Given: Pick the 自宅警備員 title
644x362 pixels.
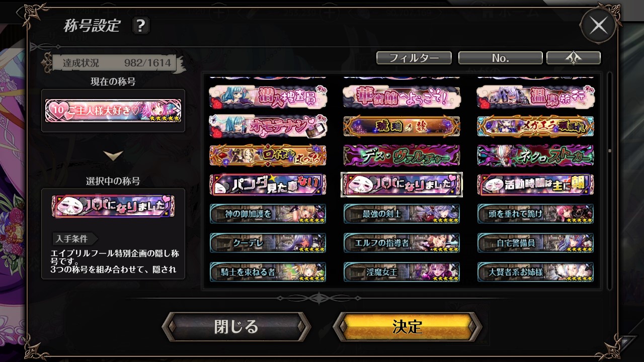Looking at the screenshot, I should (535, 243).
